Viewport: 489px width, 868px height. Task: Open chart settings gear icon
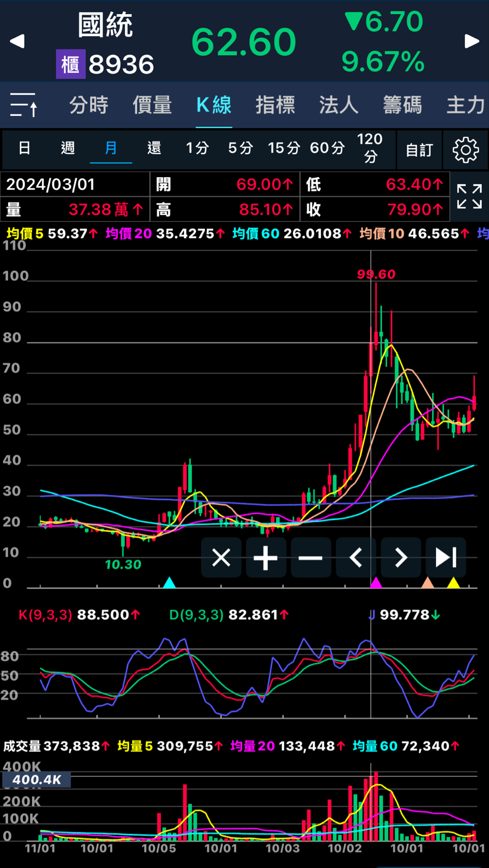click(x=465, y=150)
